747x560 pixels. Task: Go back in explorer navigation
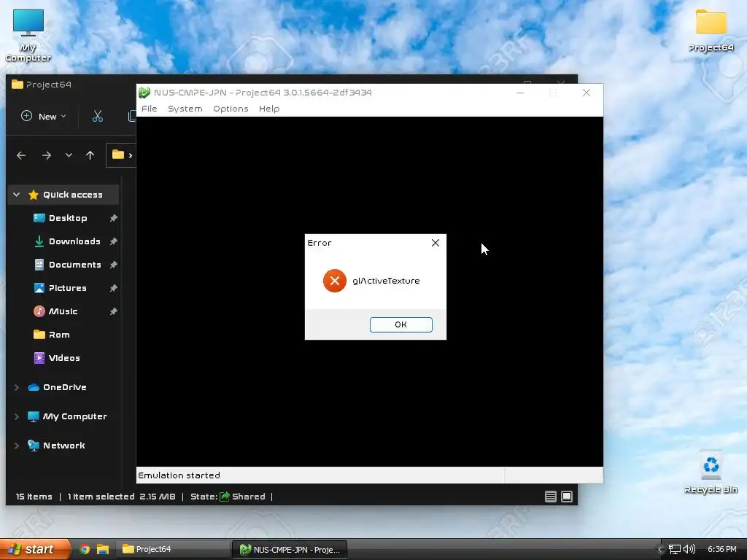(21, 155)
